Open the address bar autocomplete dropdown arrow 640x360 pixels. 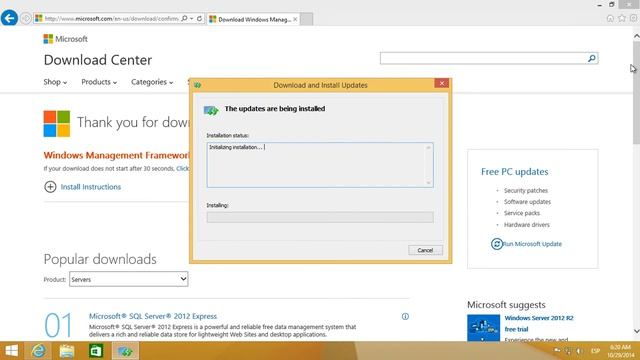[191, 18]
